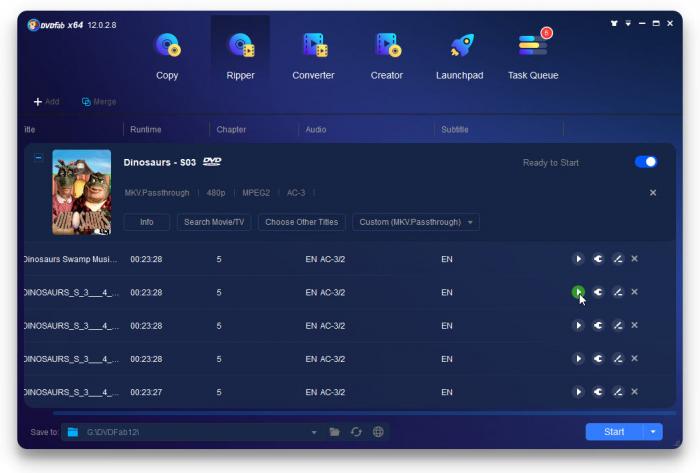700x473 pixels.
Task: Open video edit for second title row
Action: pos(618,292)
